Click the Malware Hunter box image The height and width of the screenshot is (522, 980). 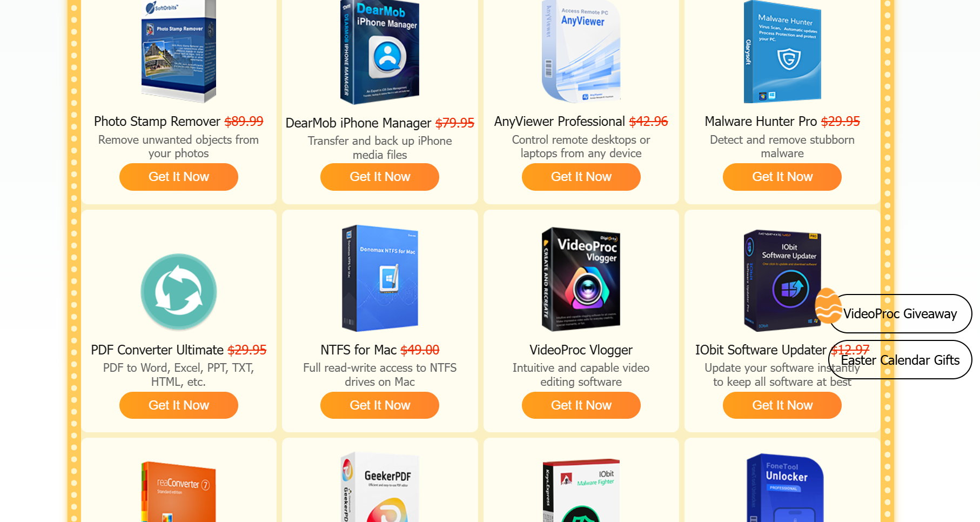(x=782, y=51)
